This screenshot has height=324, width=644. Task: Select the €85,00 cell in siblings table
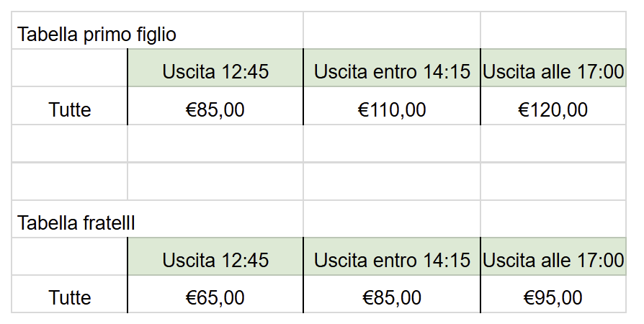click(392, 297)
